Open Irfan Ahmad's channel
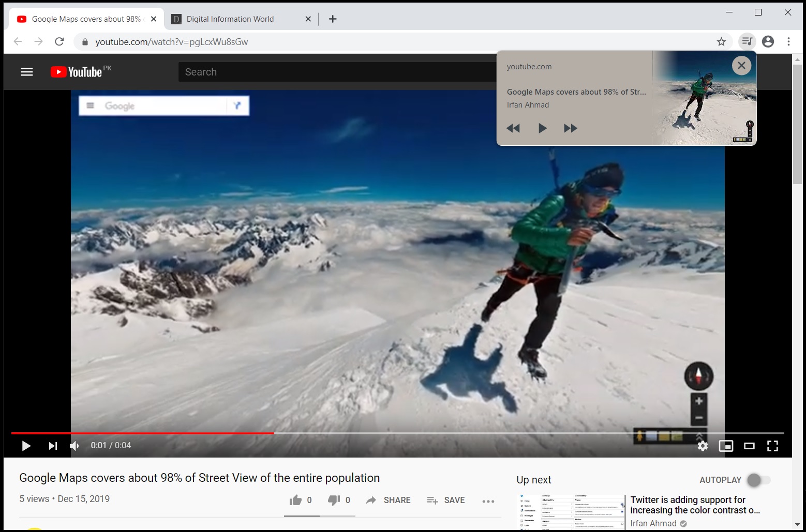Screen dimensions: 806x532 [x=653, y=523]
